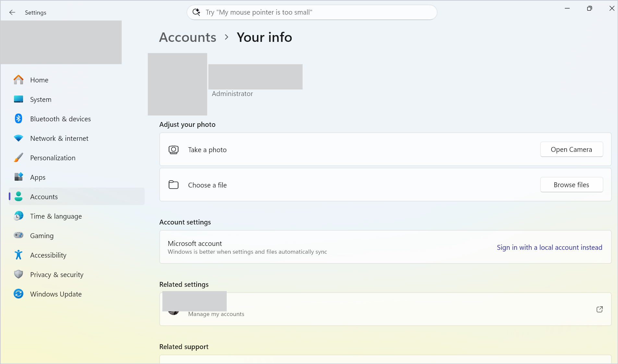This screenshot has width=618, height=364.
Task: Click the Open Camera button
Action: [x=571, y=150]
